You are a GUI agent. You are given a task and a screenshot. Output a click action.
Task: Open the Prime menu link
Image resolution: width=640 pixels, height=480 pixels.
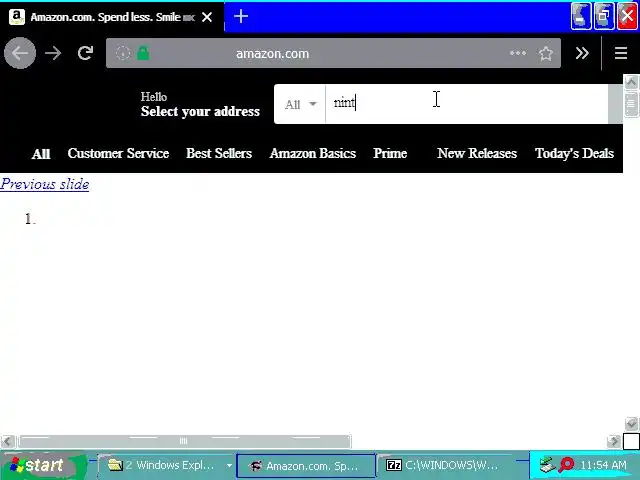(x=390, y=153)
